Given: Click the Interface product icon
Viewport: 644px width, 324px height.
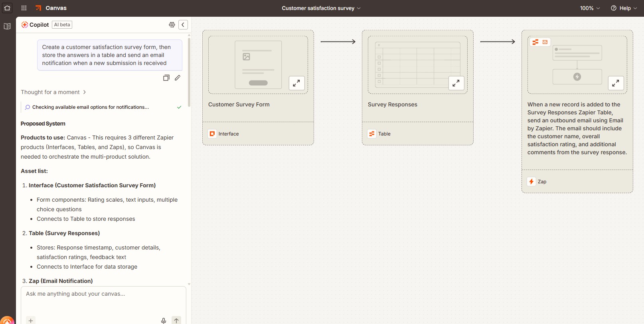Looking at the screenshot, I should [212, 134].
